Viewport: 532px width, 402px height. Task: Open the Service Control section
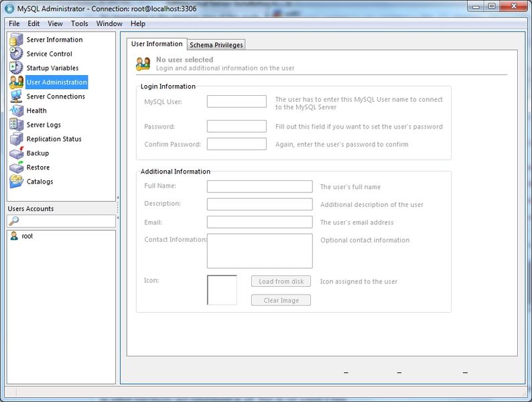tap(49, 54)
